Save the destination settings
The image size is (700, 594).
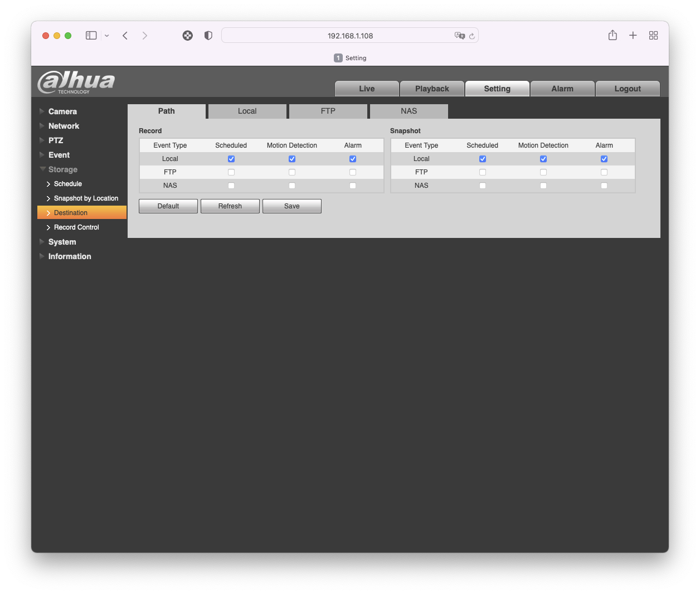click(292, 206)
